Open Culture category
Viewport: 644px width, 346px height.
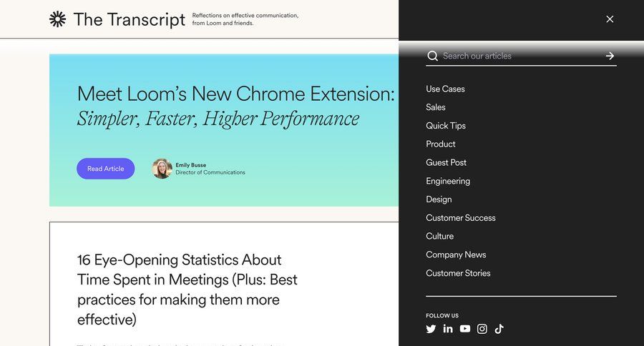click(x=439, y=237)
